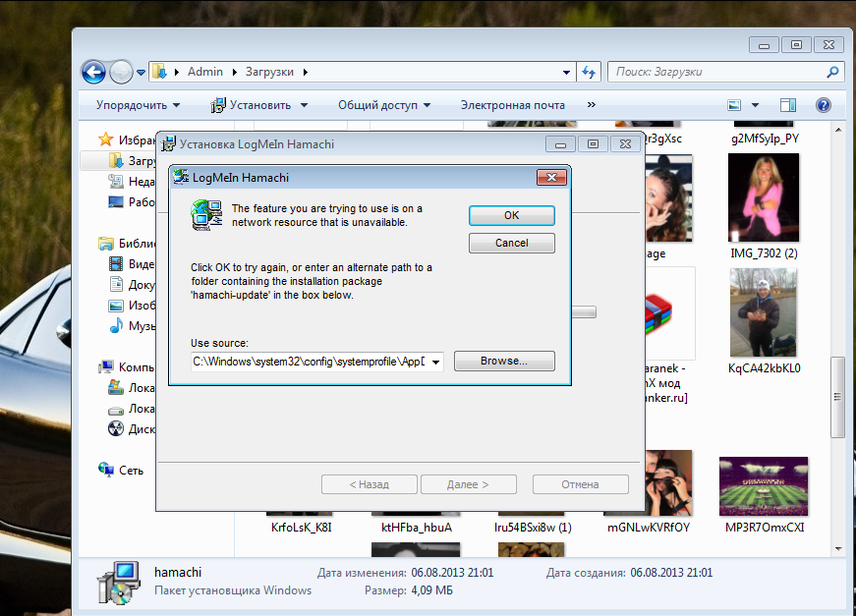Open the Общий доступ menu
The height and width of the screenshot is (616, 856).
(x=384, y=105)
